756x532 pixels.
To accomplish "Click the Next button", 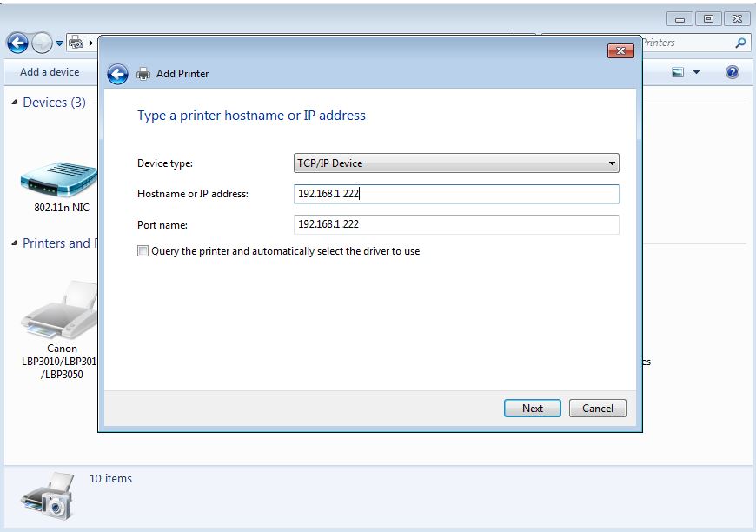I will [x=533, y=408].
